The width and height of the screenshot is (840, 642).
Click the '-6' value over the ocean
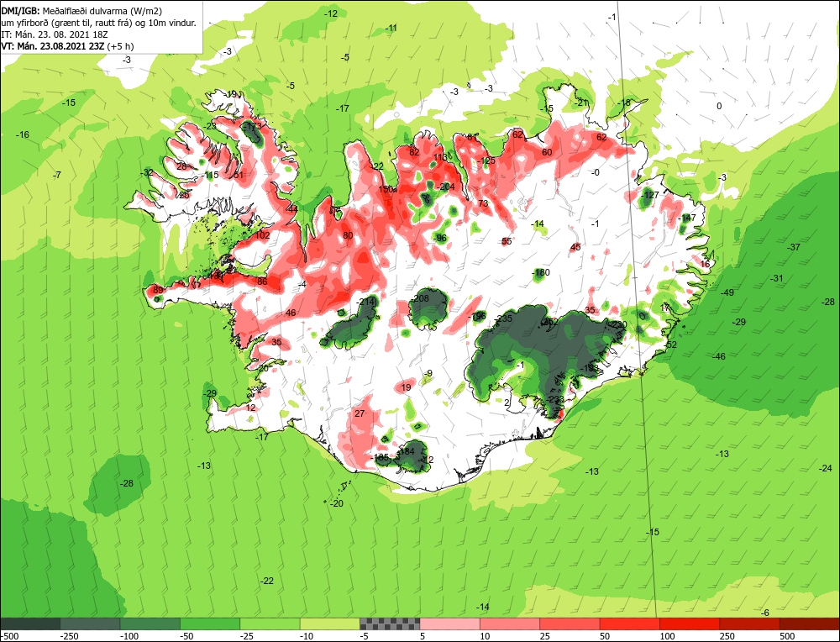pyautogui.click(x=765, y=613)
